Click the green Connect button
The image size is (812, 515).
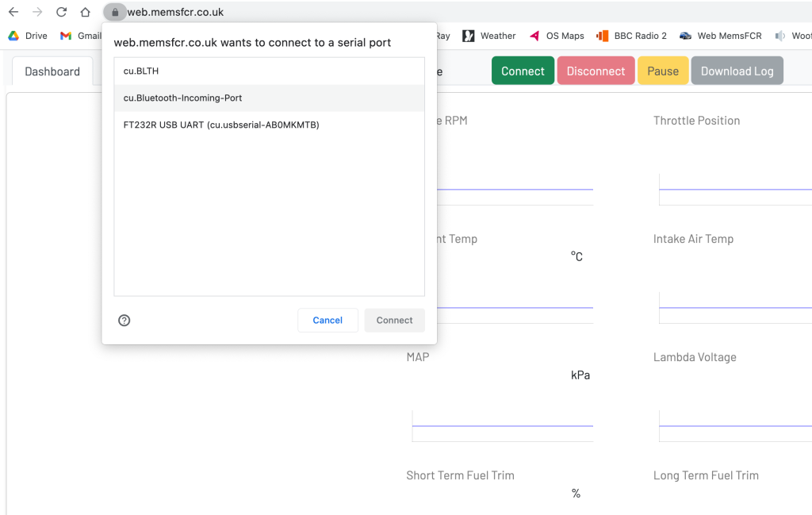[523, 71]
